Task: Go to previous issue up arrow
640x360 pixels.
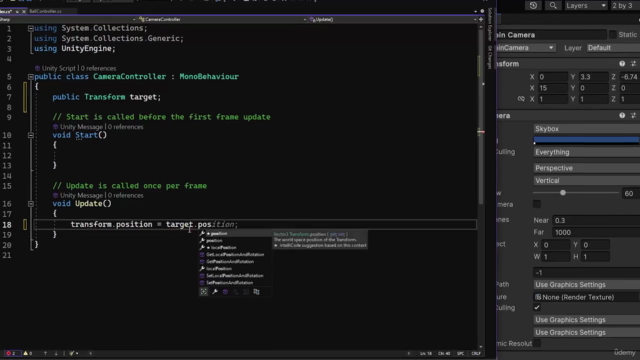Action: coord(45,353)
